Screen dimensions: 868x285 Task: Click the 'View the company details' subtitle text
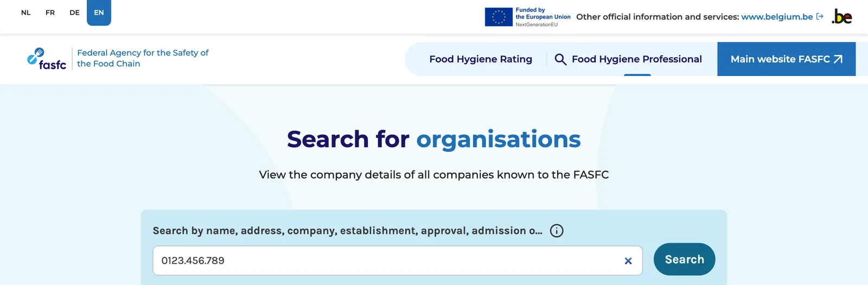coord(434,175)
